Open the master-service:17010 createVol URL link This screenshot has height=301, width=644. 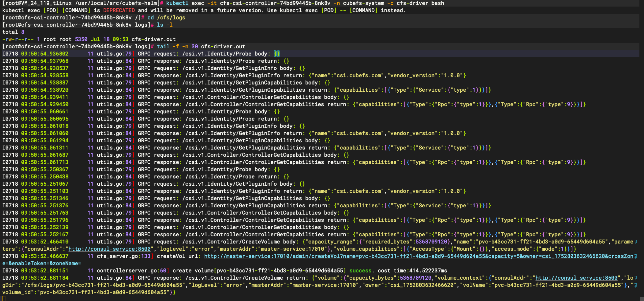click(419, 256)
